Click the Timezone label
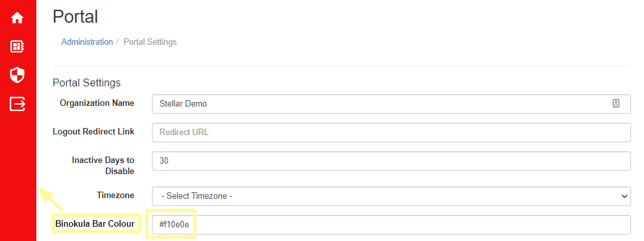Image resolution: width=644 pixels, height=241 pixels. (x=116, y=195)
